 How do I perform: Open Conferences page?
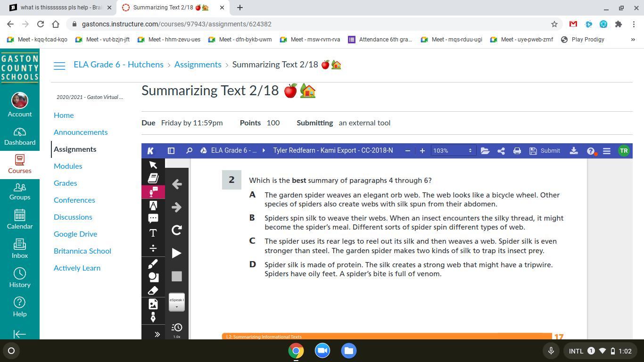pos(74,200)
